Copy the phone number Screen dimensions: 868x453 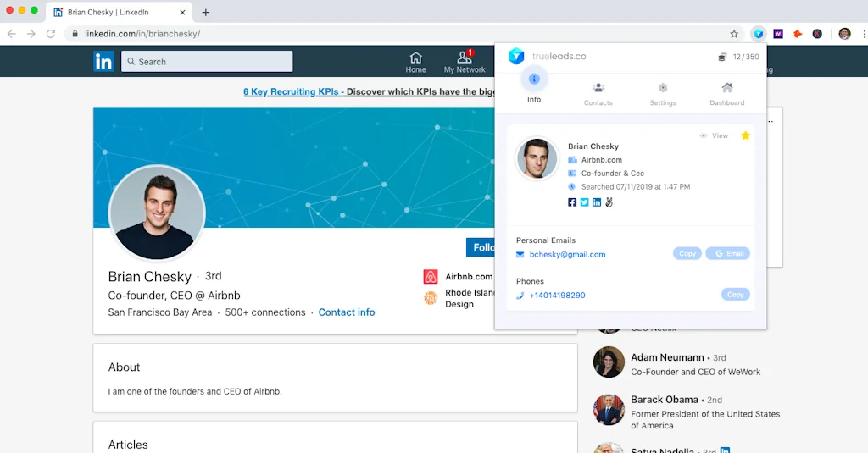(735, 295)
